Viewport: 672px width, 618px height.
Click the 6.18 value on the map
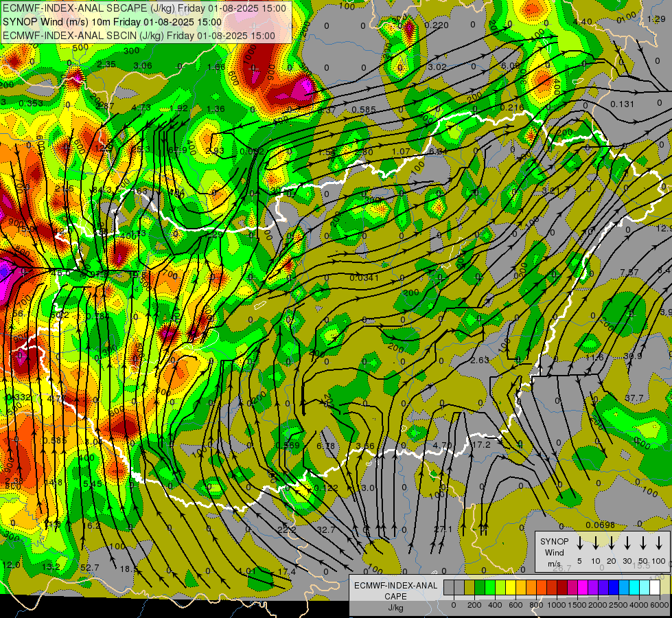(x=325, y=446)
